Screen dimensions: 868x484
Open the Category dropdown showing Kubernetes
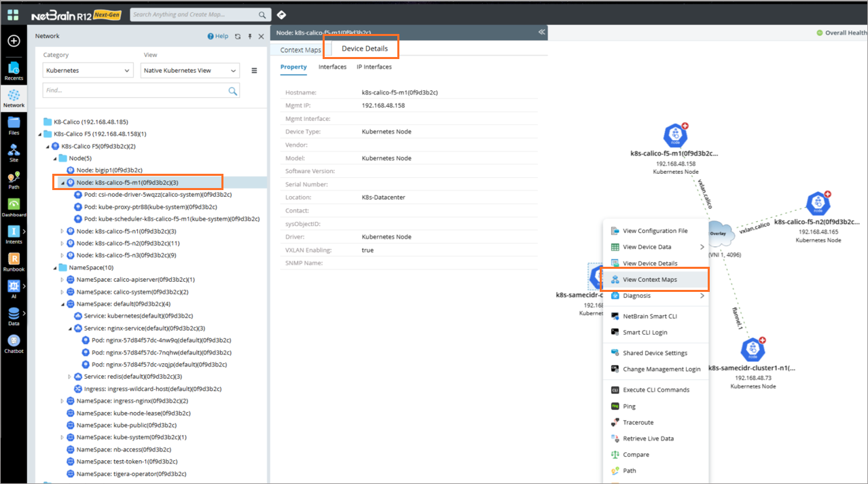click(x=88, y=71)
